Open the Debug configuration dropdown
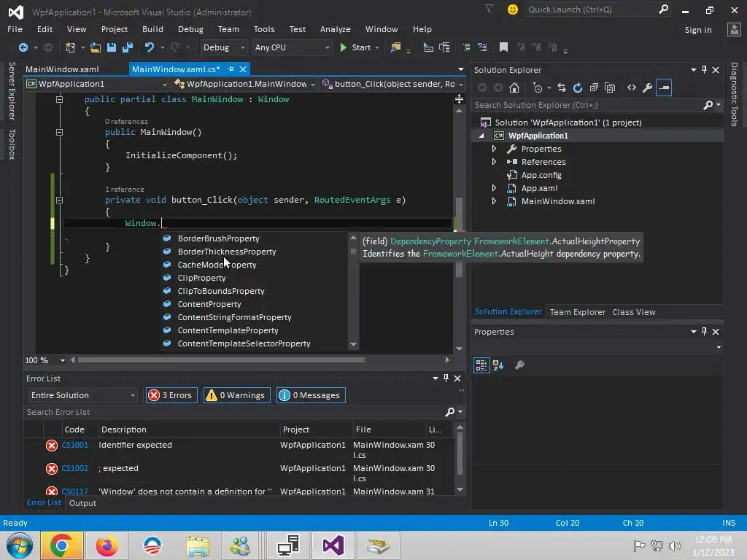747x560 pixels. [x=223, y=47]
